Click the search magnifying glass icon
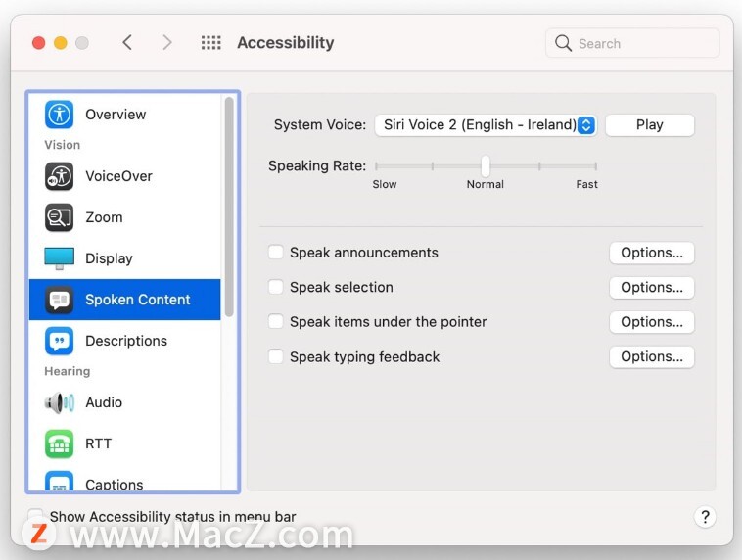This screenshot has width=742, height=560. coord(563,43)
